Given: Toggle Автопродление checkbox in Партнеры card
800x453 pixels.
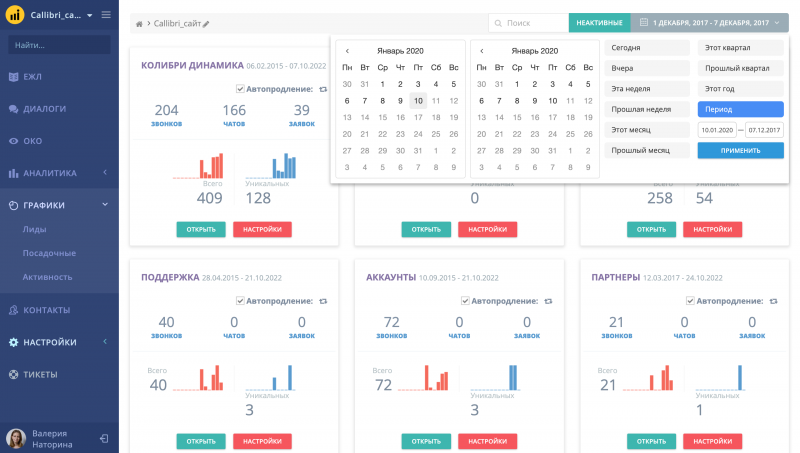Looking at the screenshot, I should [689, 301].
